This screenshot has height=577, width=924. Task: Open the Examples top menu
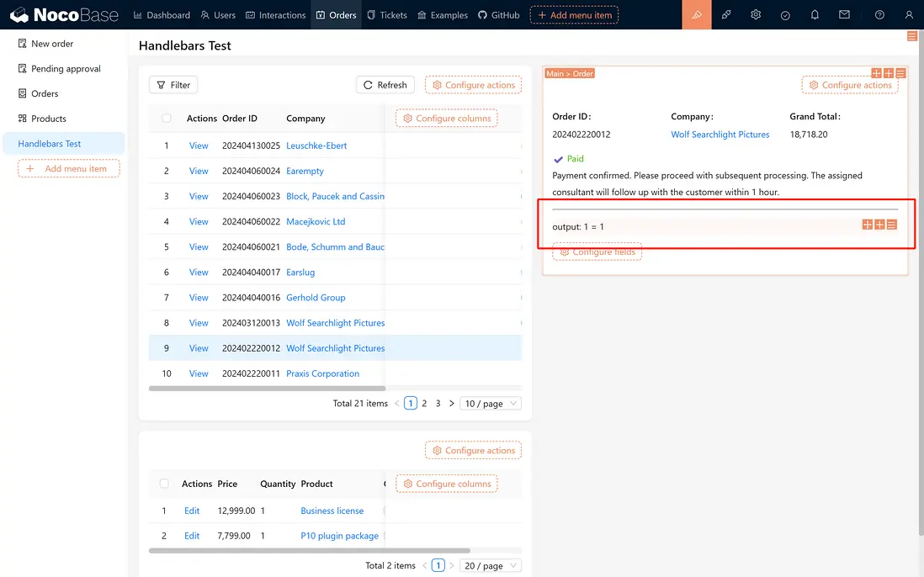[x=442, y=15]
